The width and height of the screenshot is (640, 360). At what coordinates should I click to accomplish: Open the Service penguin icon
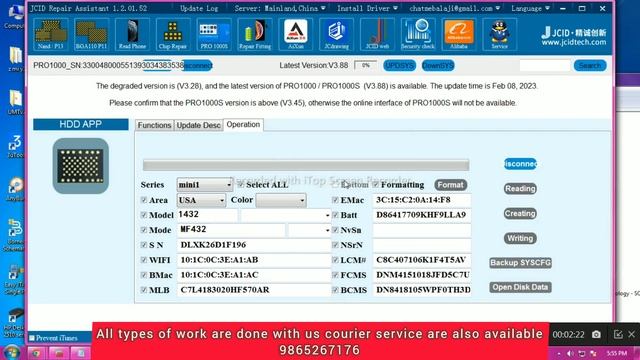500,34
